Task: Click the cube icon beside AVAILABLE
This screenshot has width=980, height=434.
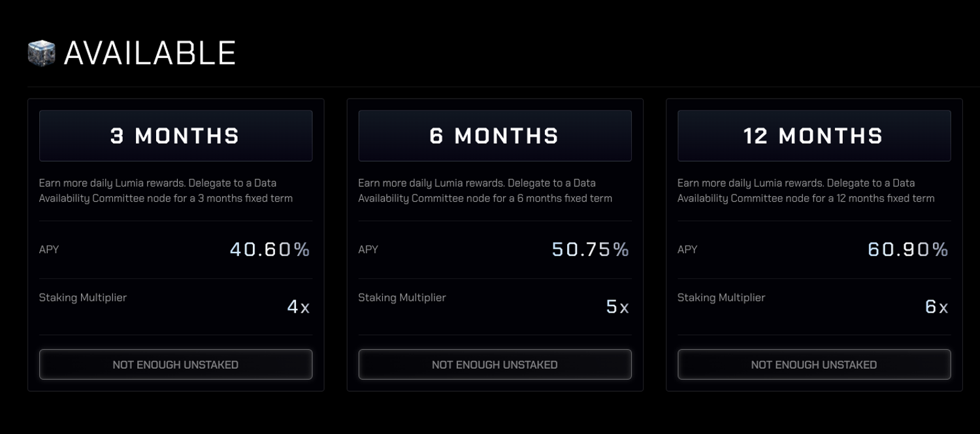Action: [x=42, y=53]
